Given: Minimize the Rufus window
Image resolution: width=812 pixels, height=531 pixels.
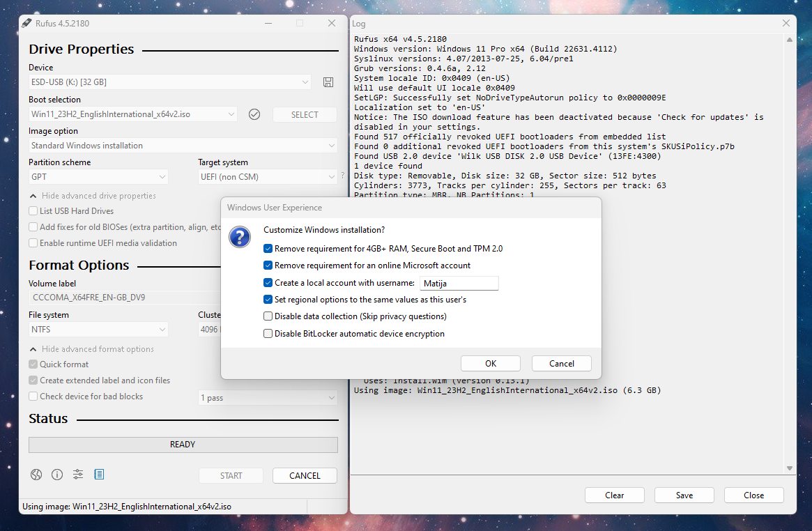Looking at the screenshot, I should point(268,23).
